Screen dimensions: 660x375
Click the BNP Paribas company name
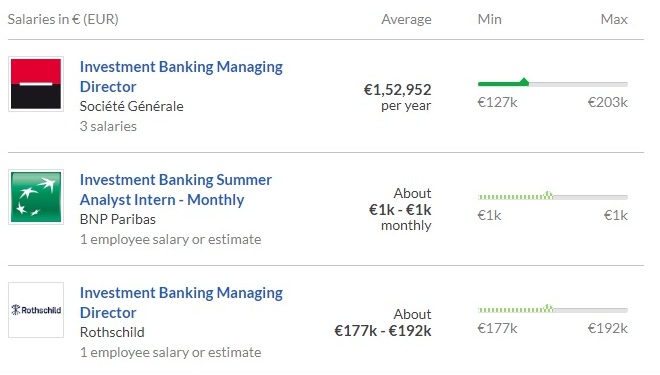pyautogui.click(x=117, y=219)
